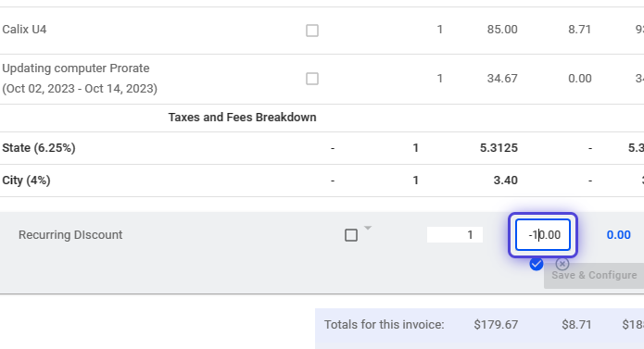The height and width of the screenshot is (349, 644).
Task: Click the Calix U4 price 85.00
Action: [x=502, y=30]
